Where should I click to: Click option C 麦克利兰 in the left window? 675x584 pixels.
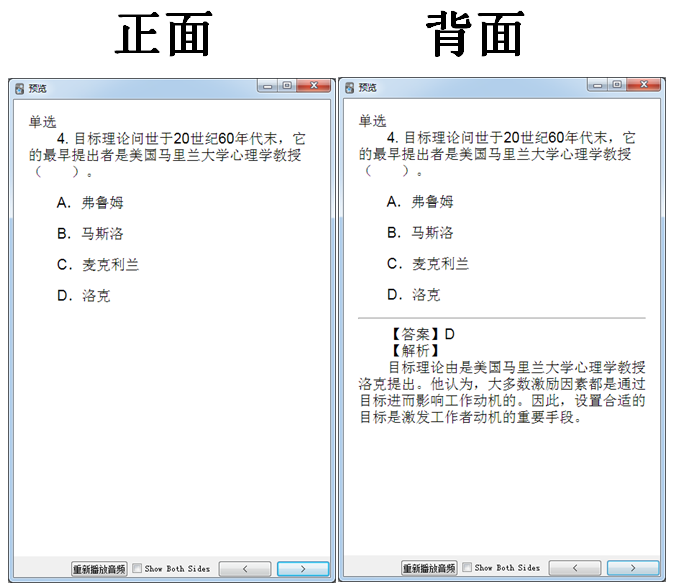(x=98, y=264)
